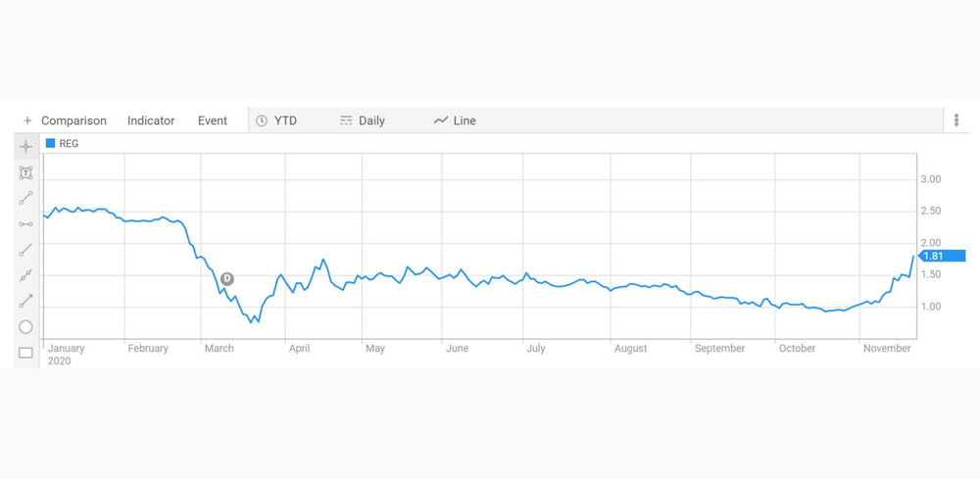Open the three-dot chart options menu
This screenshot has width=980, height=479.
pyautogui.click(x=956, y=120)
